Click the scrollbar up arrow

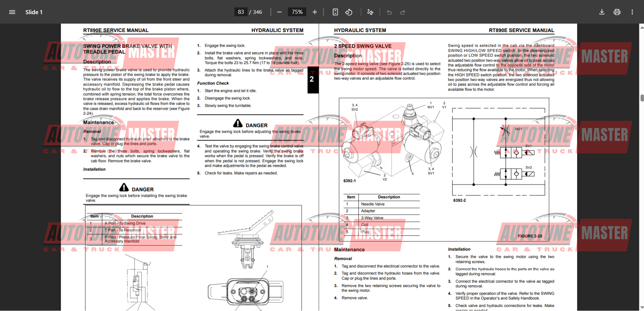point(641,27)
